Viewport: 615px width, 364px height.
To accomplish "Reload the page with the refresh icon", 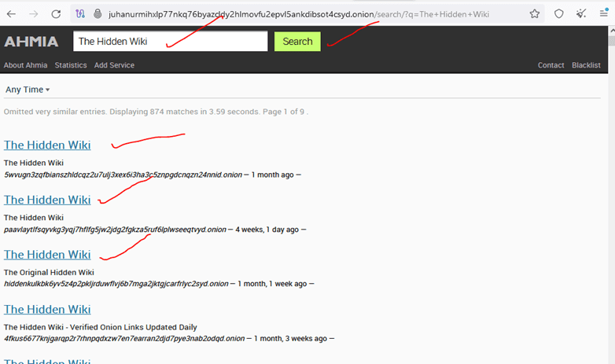I will tap(56, 14).
